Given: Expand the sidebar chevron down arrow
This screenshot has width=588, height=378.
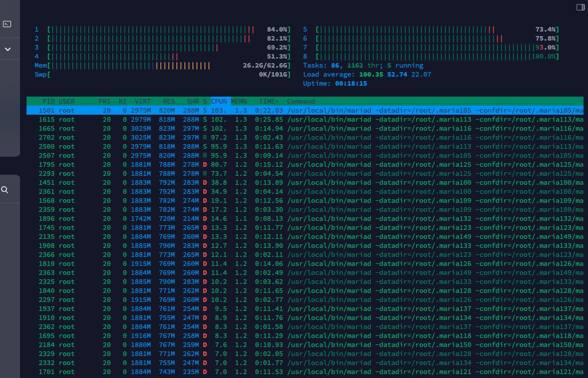Looking at the screenshot, I should pyautogui.click(x=8, y=49).
